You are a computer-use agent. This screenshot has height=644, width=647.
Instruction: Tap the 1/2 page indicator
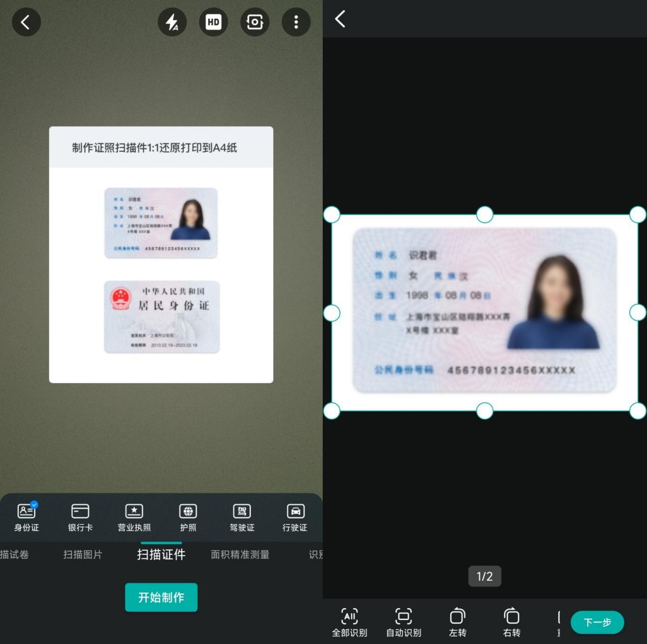click(484, 576)
